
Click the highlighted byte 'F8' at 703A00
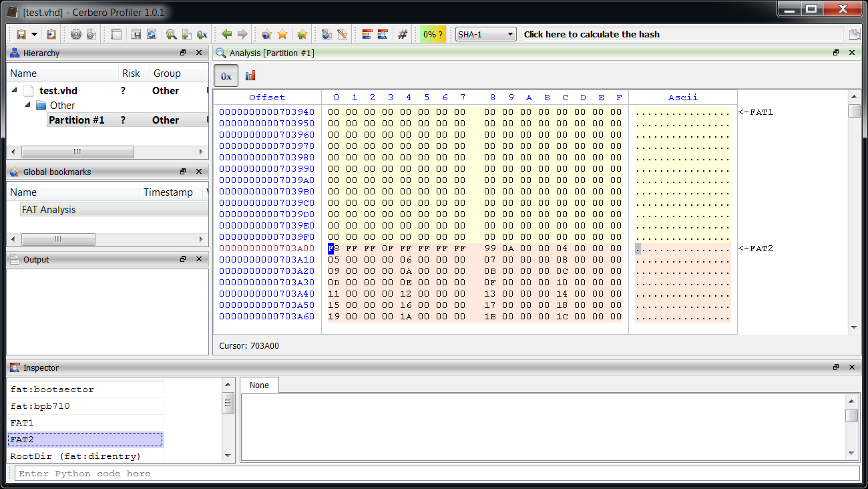point(334,249)
